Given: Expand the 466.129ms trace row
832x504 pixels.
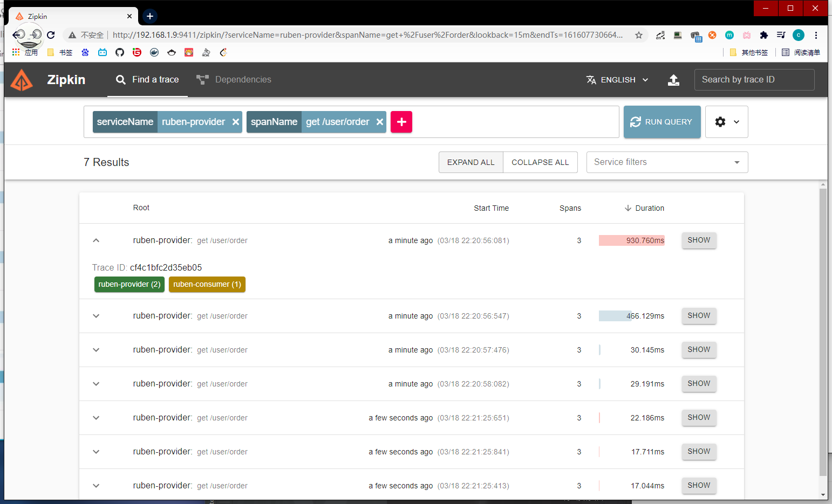Looking at the screenshot, I should point(96,316).
